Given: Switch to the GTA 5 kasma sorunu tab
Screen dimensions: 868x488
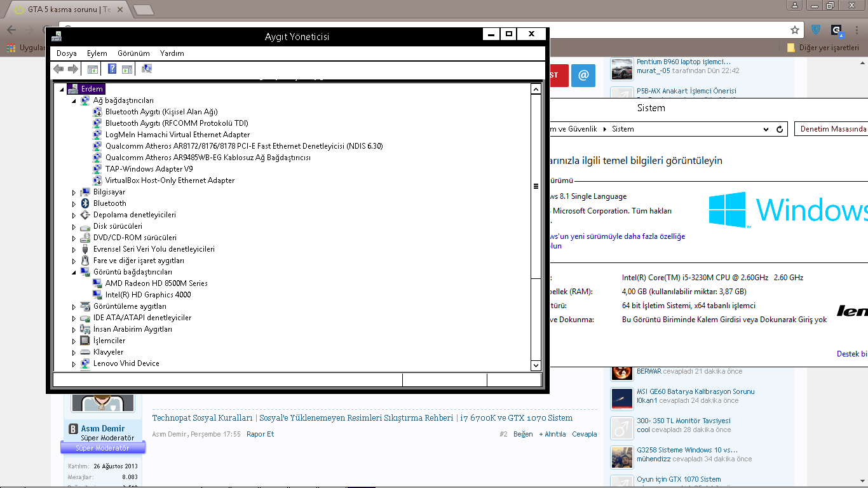Looking at the screenshot, I should (x=67, y=10).
